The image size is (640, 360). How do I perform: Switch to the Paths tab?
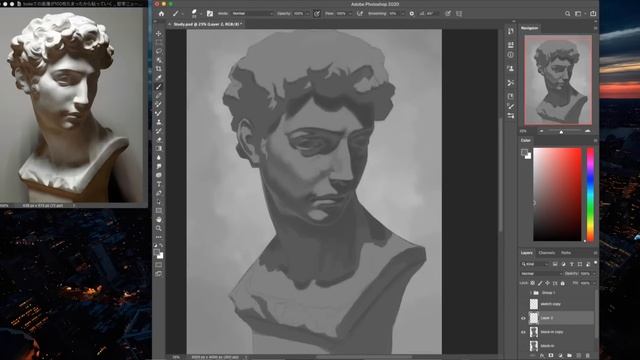point(566,253)
